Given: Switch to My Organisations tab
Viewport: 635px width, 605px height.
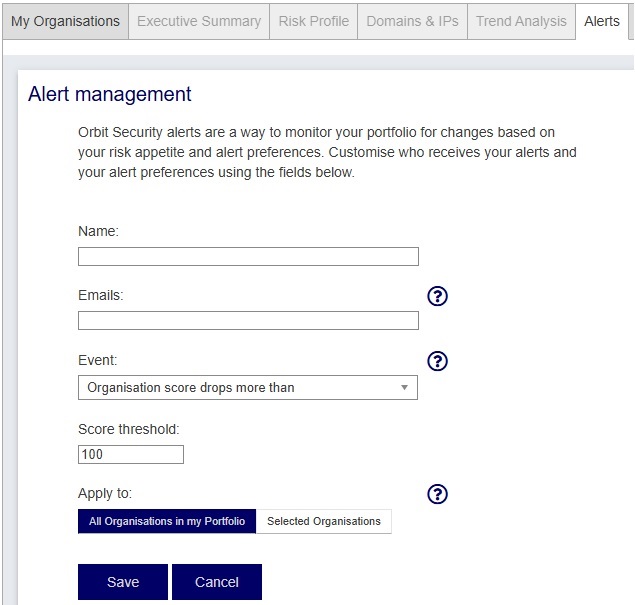Looking at the screenshot, I should click(66, 21).
